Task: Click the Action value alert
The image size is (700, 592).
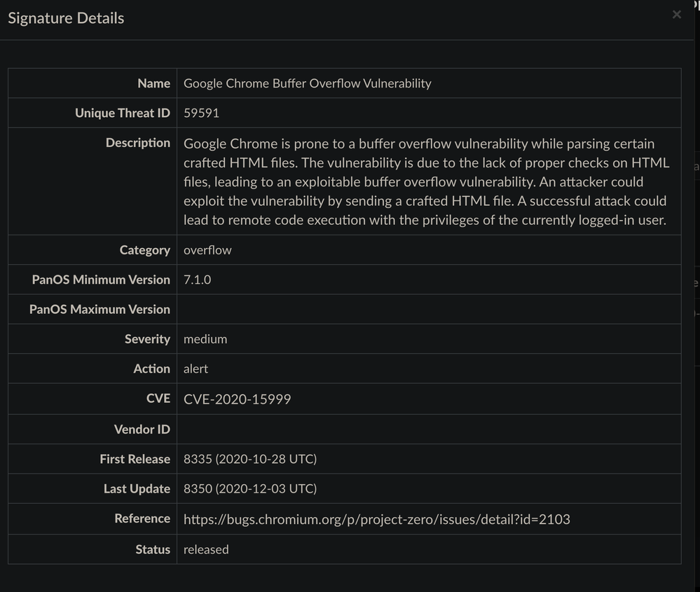Action: pyautogui.click(x=195, y=369)
